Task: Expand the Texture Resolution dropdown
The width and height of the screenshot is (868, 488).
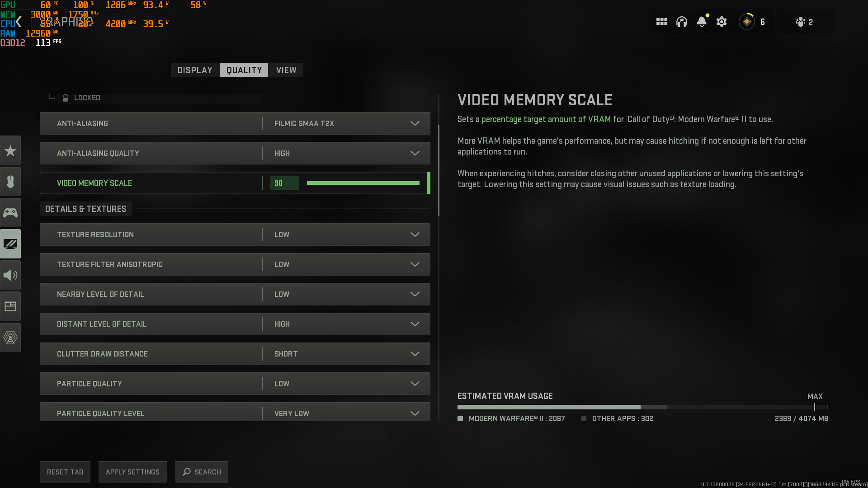Action: [415, 235]
